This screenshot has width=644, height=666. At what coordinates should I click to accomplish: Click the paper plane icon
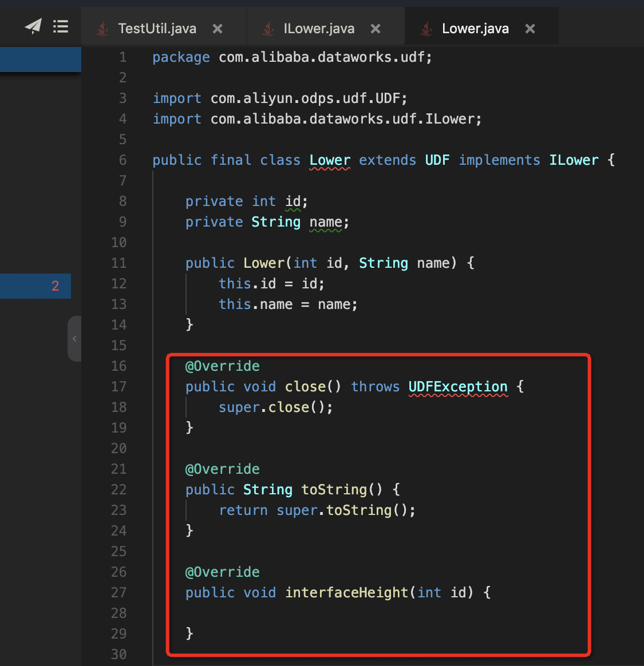(33, 26)
